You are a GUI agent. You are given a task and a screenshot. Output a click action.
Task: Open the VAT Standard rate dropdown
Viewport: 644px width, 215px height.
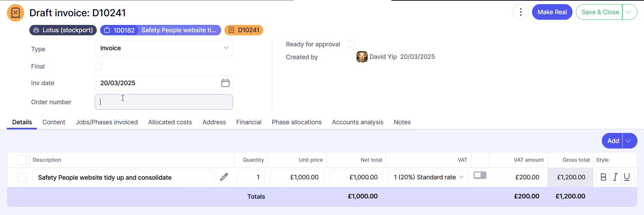[428, 177]
